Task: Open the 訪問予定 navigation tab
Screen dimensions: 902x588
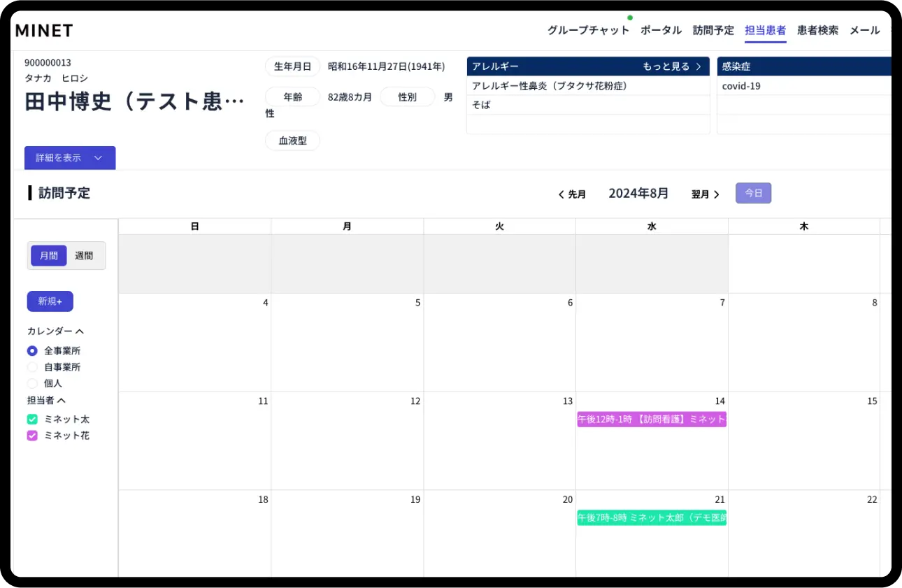Action: [713, 30]
